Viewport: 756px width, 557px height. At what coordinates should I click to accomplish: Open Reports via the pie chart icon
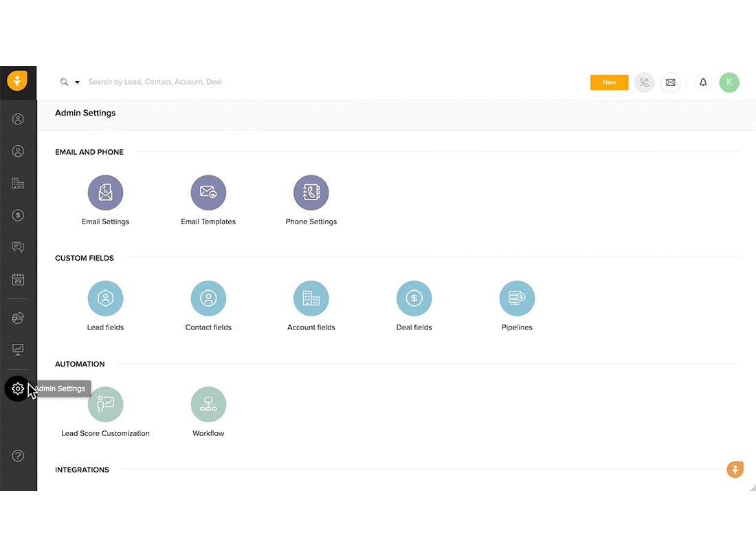(x=18, y=317)
